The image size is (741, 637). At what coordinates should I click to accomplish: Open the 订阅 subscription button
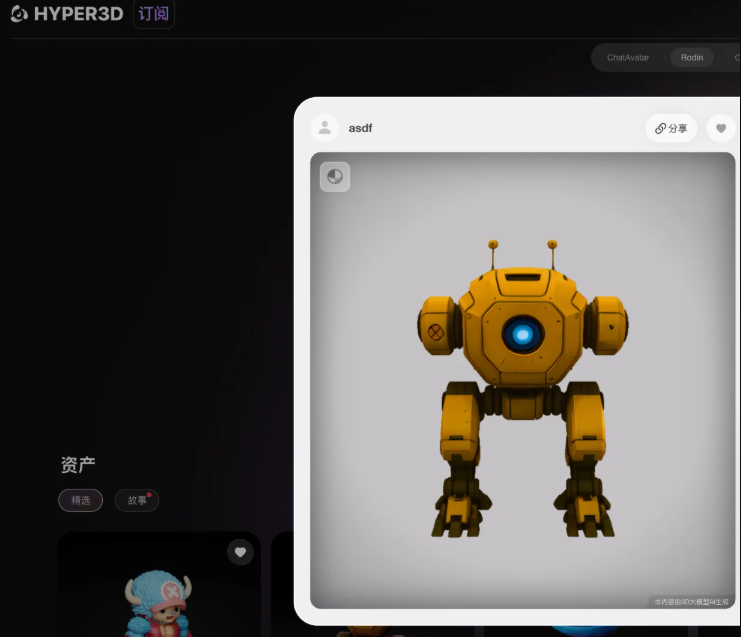click(x=154, y=14)
